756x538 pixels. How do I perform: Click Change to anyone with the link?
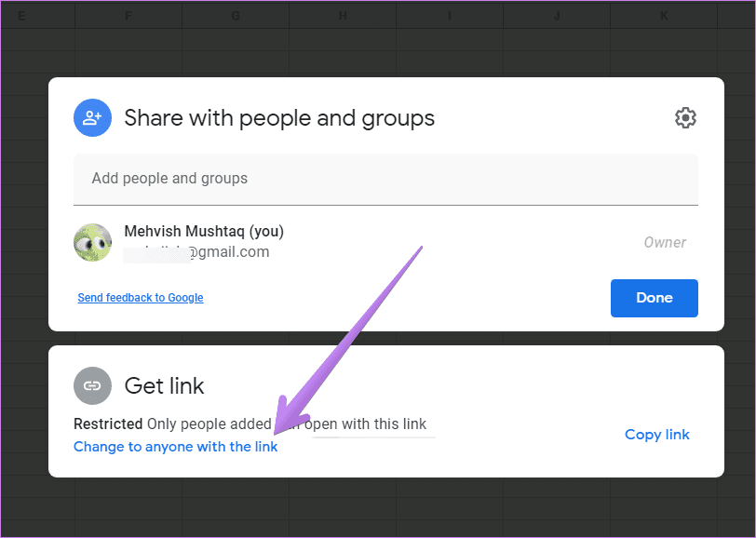(x=175, y=447)
